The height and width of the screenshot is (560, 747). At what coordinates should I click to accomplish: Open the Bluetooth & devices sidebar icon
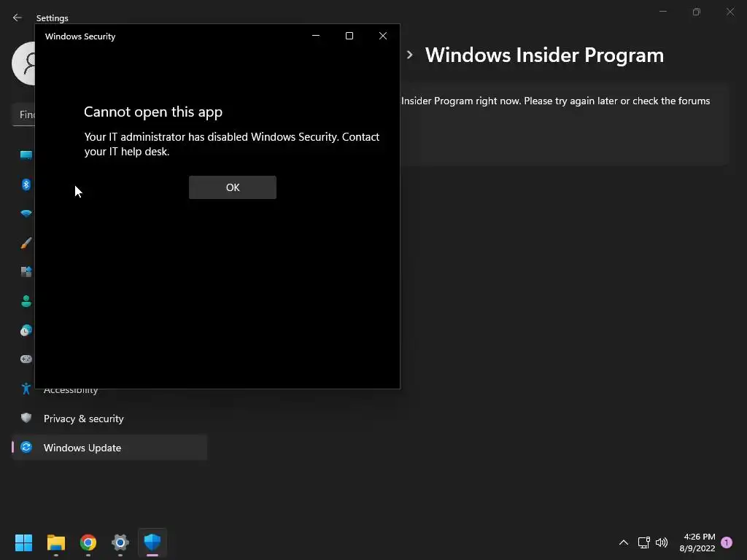click(26, 184)
